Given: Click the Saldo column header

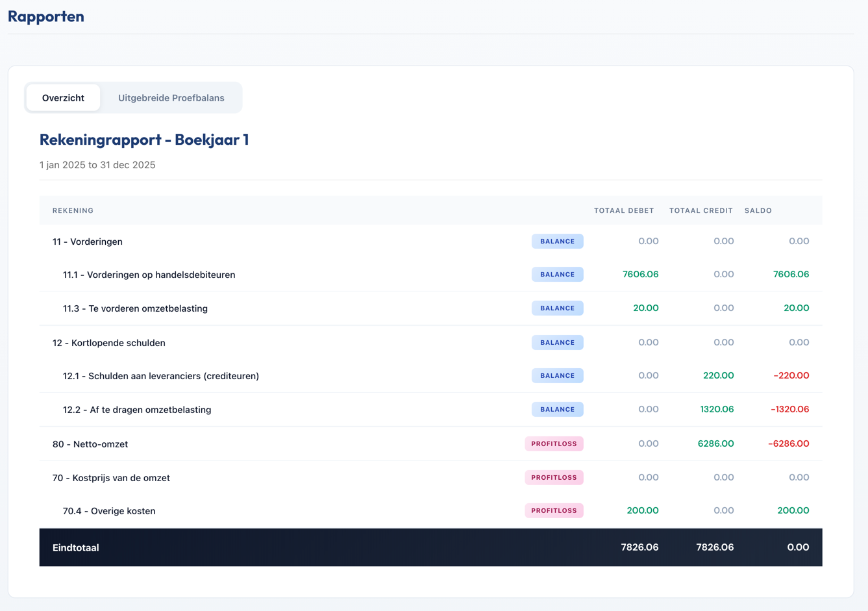Looking at the screenshot, I should point(758,210).
